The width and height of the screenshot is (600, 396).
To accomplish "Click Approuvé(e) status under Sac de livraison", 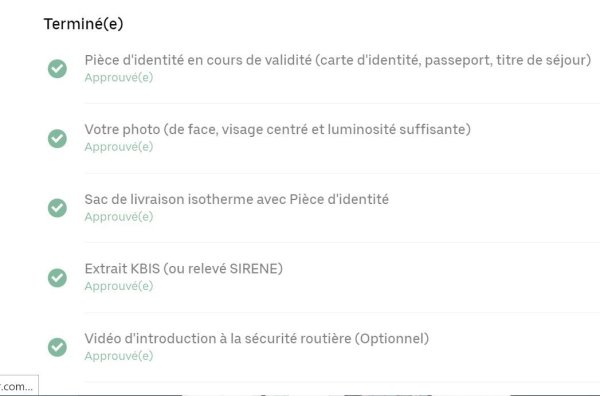I will (x=119, y=217).
